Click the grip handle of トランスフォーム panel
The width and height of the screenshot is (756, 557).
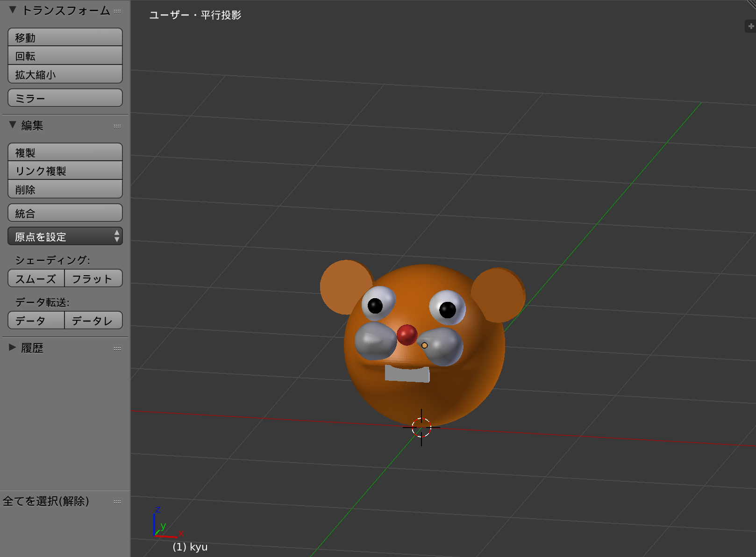tap(117, 11)
